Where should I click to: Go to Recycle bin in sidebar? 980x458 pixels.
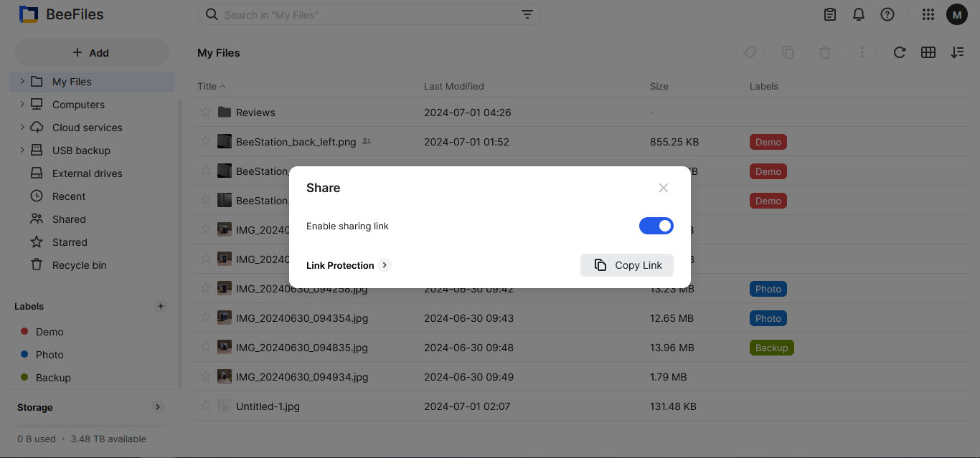(x=79, y=265)
